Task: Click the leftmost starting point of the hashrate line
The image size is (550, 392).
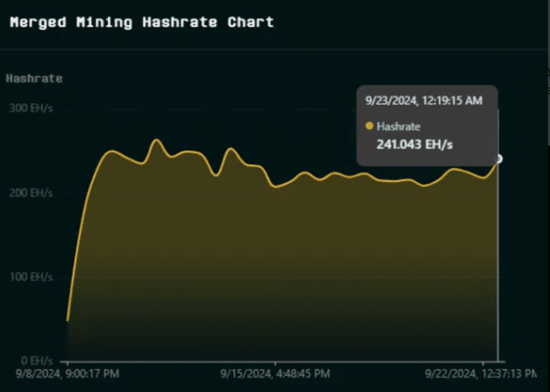Action: pyautogui.click(x=68, y=320)
